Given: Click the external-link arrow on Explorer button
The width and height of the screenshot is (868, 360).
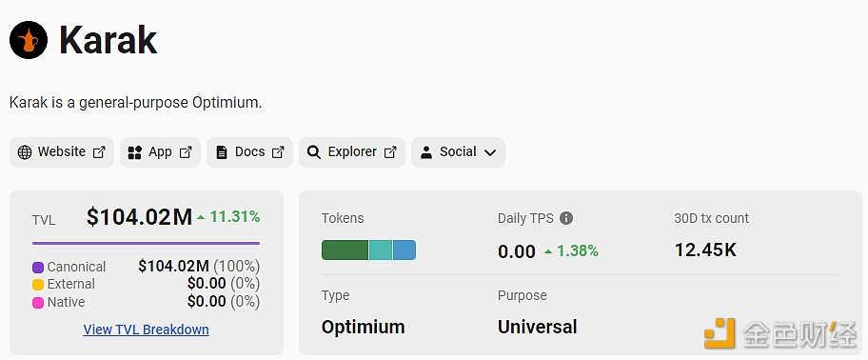Looking at the screenshot, I should pyautogui.click(x=390, y=152).
